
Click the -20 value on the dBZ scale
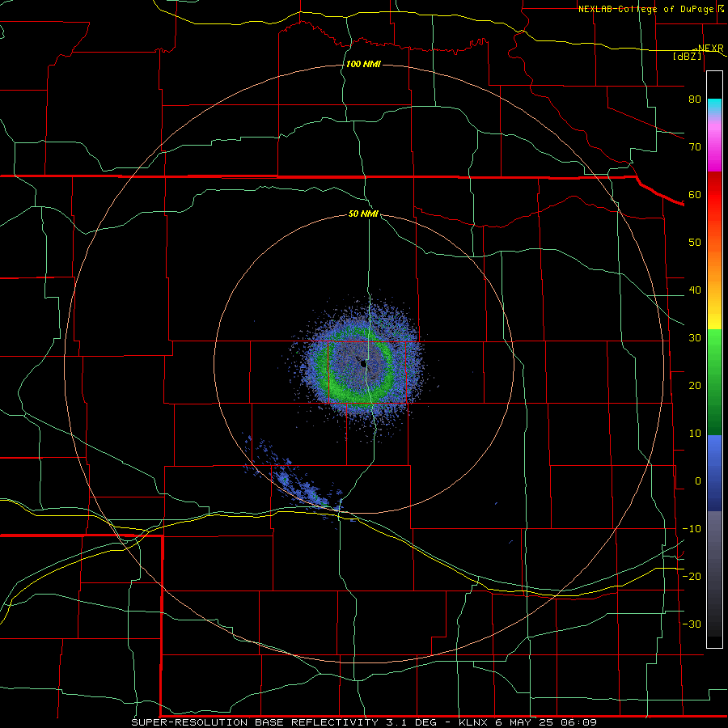(692, 577)
